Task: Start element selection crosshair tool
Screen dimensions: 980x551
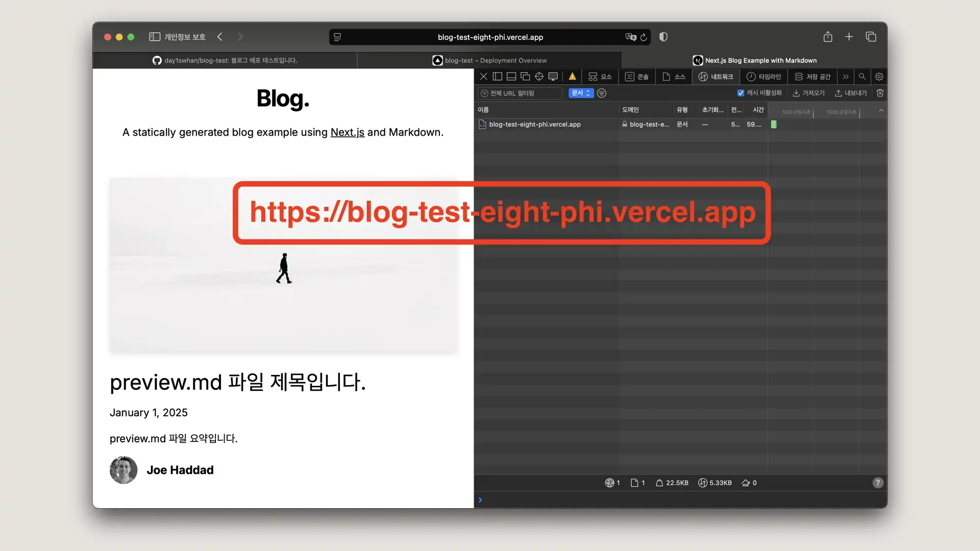Action: pos(539,77)
